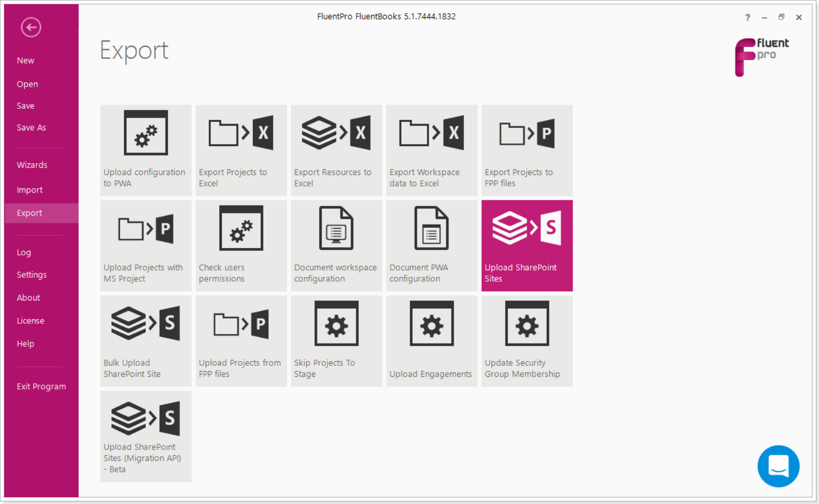Open Export Workspace data to Excel tile
The height and width of the screenshot is (504, 819).
432,150
